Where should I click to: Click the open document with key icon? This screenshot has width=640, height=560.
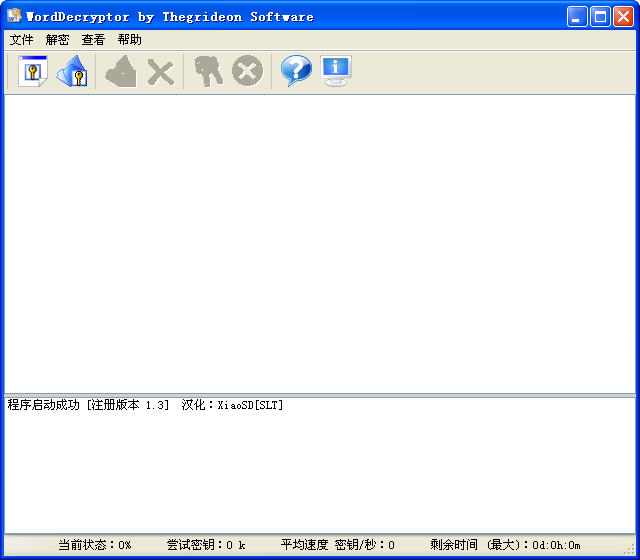point(33,71)
